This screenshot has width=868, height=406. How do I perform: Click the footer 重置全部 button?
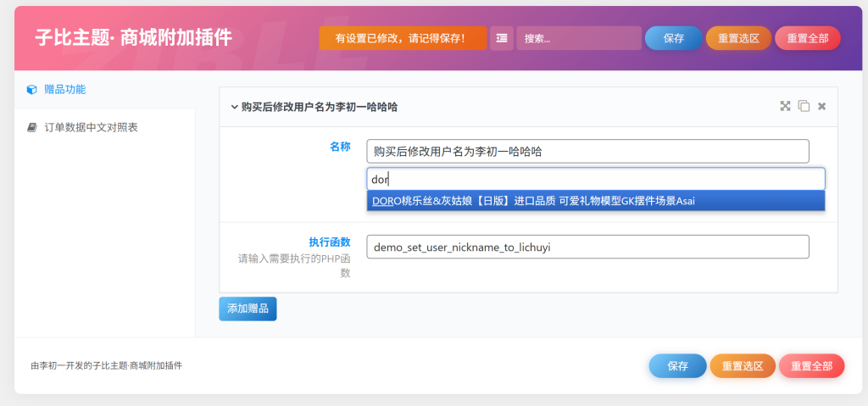click(x=811, y=366)
